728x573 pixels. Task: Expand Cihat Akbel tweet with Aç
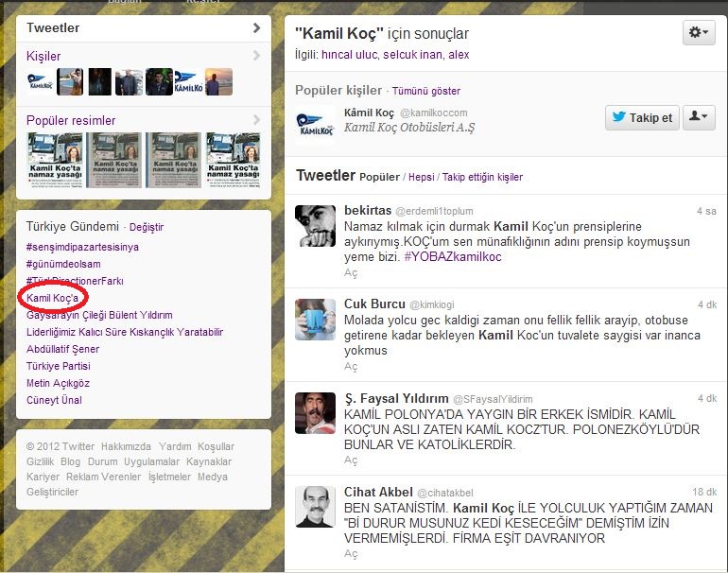pos(351,553)
